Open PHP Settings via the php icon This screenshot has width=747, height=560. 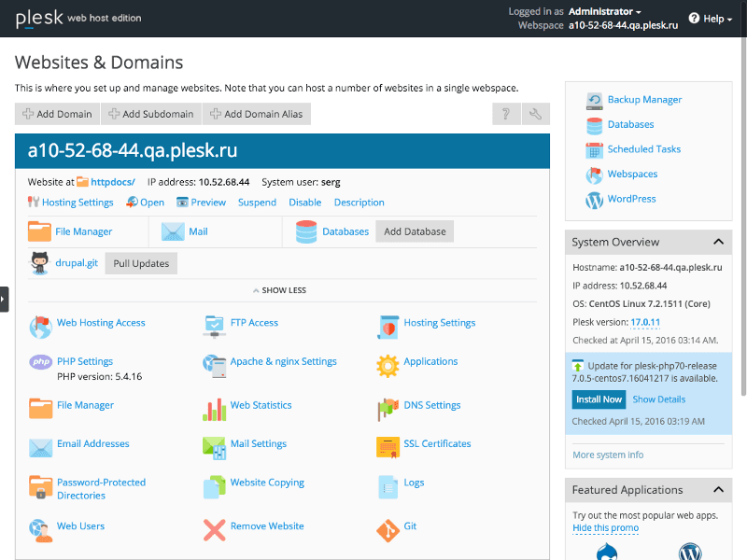coord(38,361)
